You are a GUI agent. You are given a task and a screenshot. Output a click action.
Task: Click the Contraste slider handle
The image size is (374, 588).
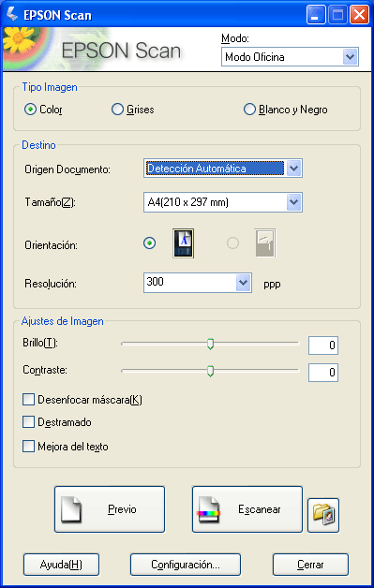click(211, 372)
